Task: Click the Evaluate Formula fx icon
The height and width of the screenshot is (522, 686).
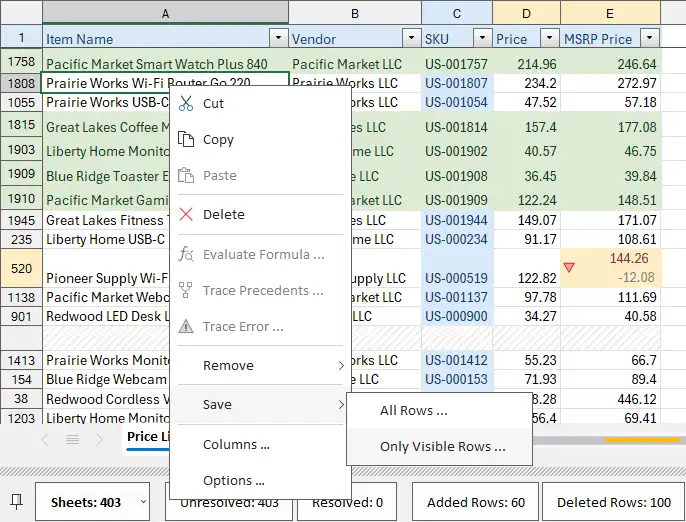Action: (x=186, y=254)
